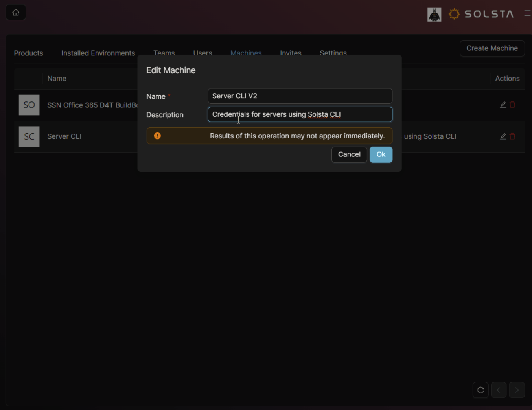Delete the SSN Office 365 machine trash icon
Screen dimensions: 532x410
click(x=512, y=105)
